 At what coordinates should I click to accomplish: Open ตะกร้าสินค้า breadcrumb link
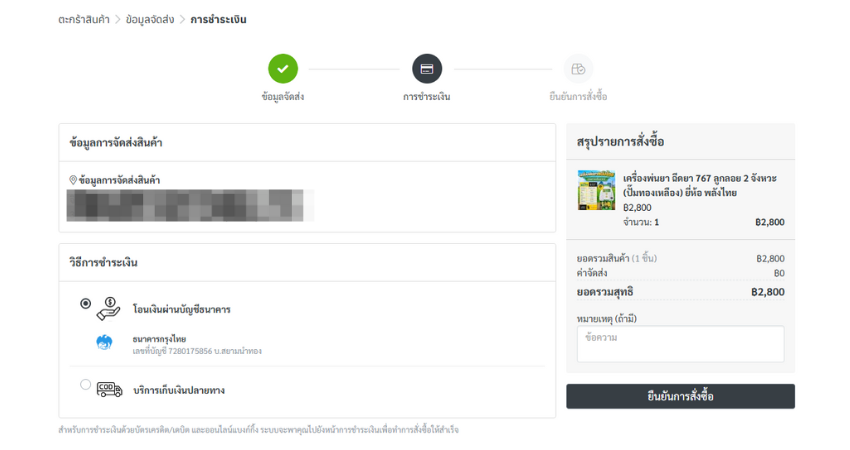83,20
